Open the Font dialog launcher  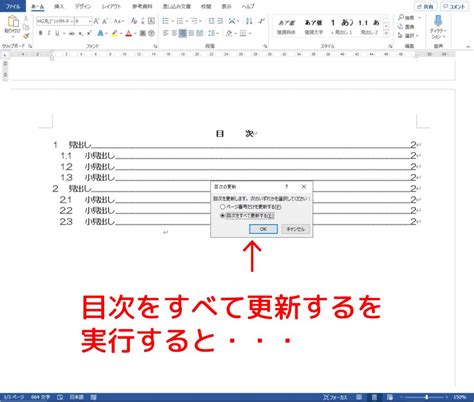155,46
